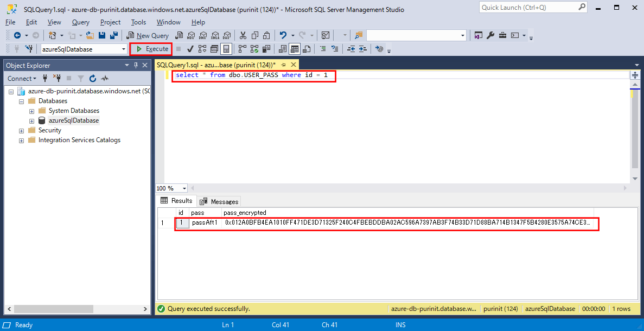Save the current query with the Save icon
Viewport: 644px width, 331px height.
coord(102,36)
